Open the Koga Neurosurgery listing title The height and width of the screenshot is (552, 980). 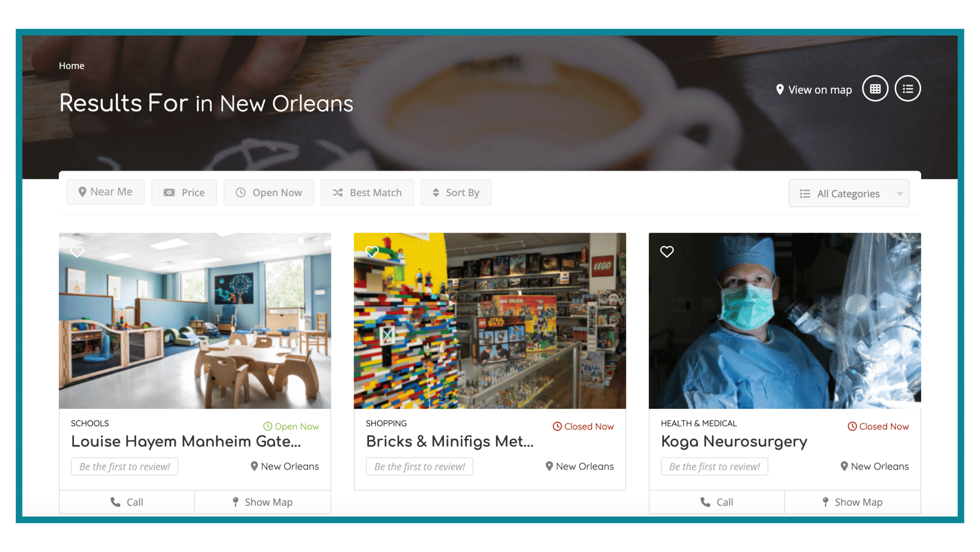[x=734, y=441]
